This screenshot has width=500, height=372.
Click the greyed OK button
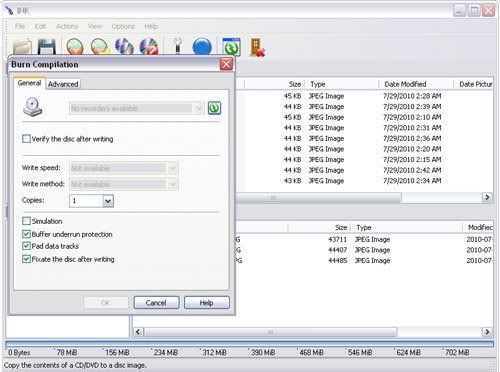(x=105, y=303)
